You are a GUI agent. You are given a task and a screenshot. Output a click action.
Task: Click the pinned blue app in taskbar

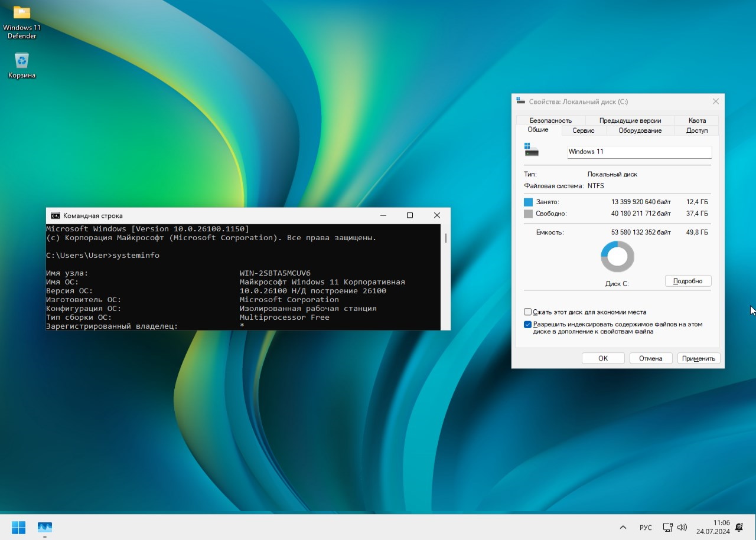[x=45, y=527]
